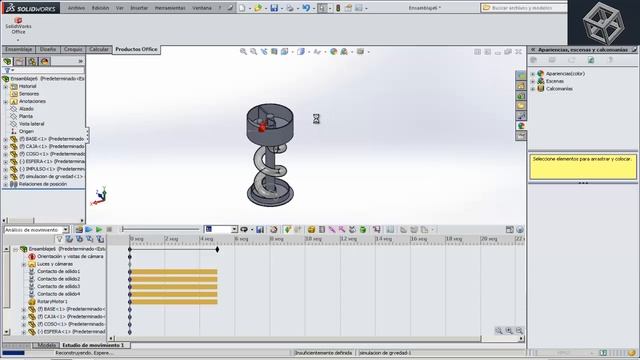
Task: Expand Luces y cámaras in motion tree
Action: coord(24,264)
